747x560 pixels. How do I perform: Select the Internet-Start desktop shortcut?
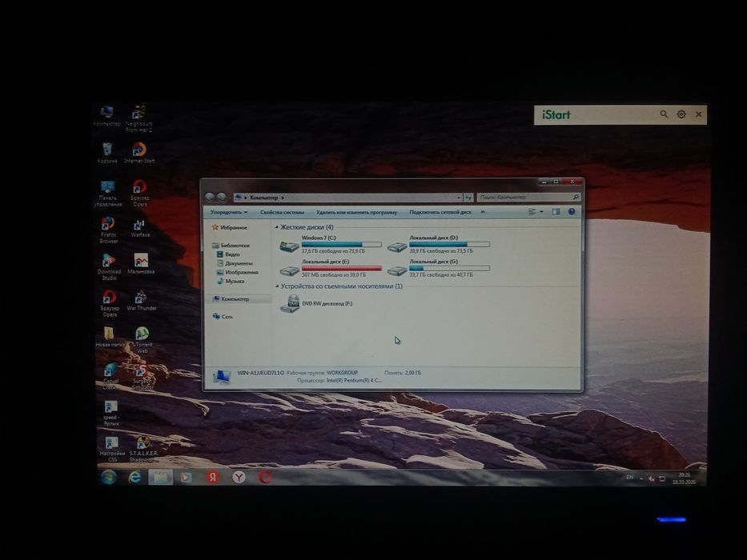pos(139,153)
